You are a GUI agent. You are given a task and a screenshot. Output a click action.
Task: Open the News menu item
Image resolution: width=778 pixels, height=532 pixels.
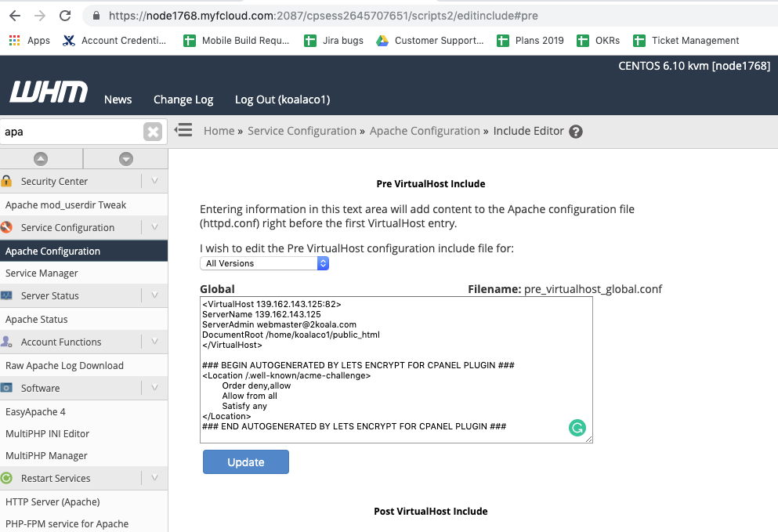[x=118, y=100]
